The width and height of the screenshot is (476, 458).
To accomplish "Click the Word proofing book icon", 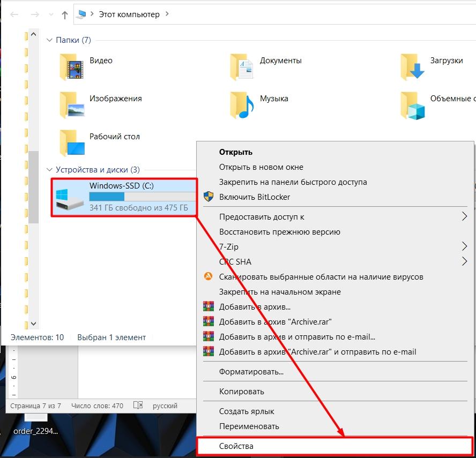I will coord(138,405).
